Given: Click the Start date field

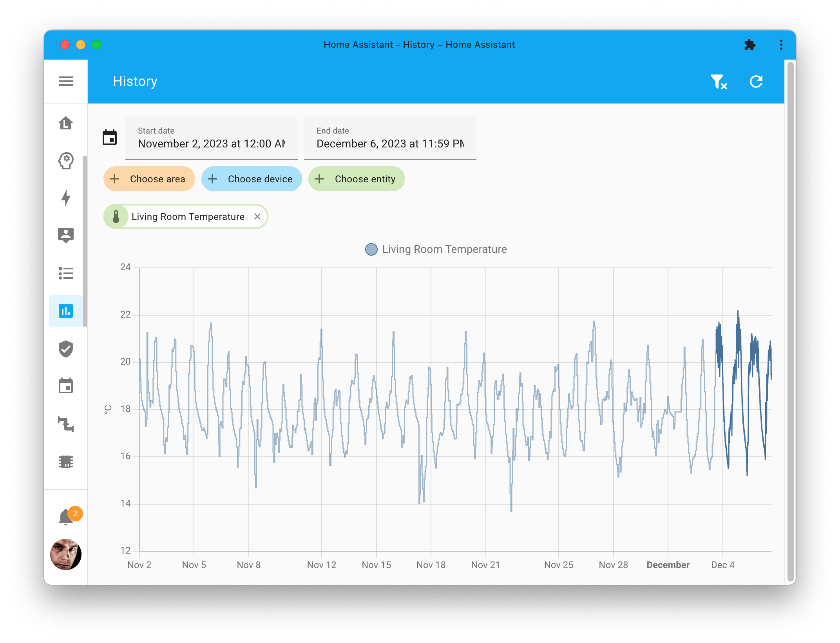Looking at the screenshot, I should coord(212,138).
